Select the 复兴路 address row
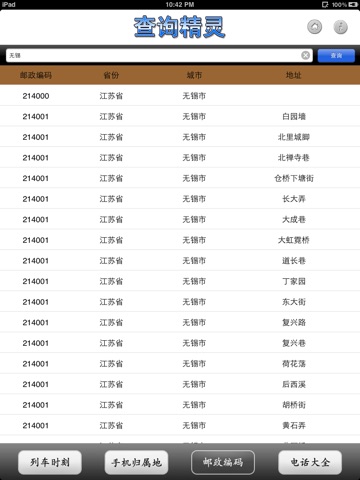 pyautogui.click(x=180, y=322)
